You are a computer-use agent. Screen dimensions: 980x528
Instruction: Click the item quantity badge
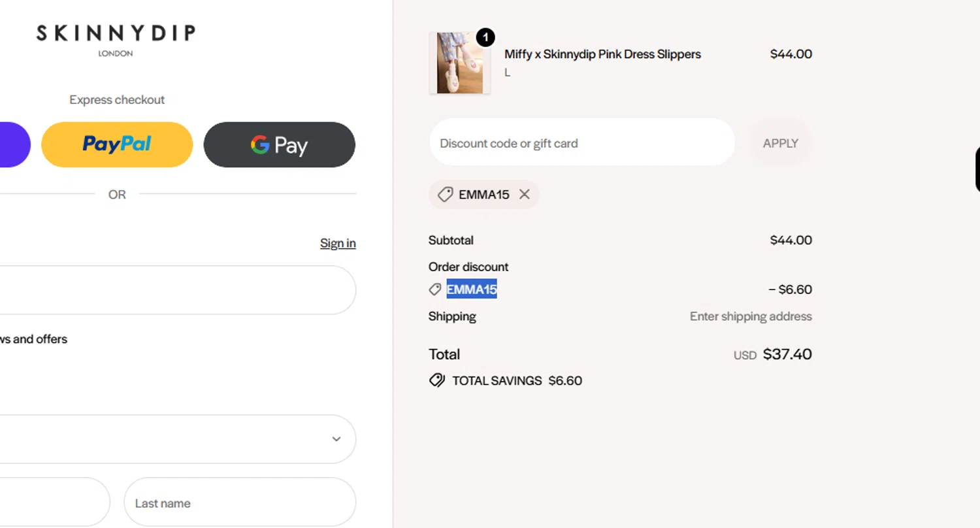[x=485, y=37]
